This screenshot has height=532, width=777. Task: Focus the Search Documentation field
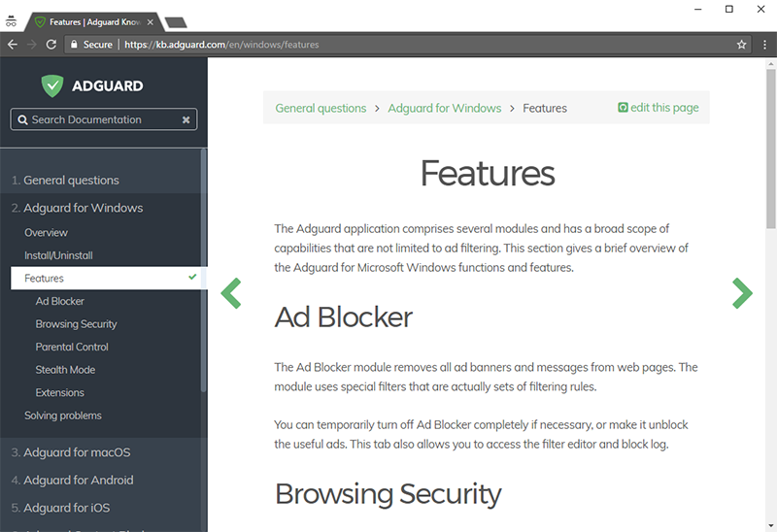coord(104,119)
